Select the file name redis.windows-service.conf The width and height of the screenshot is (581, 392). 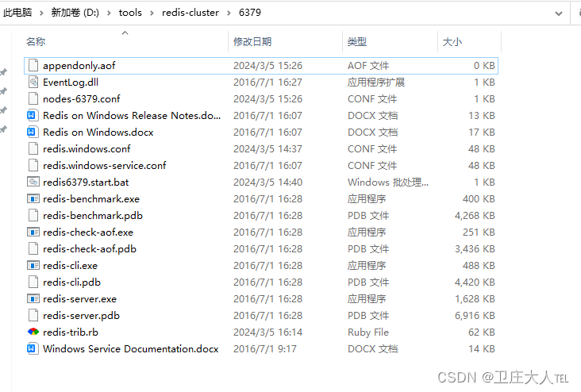(x=105, y=166)
